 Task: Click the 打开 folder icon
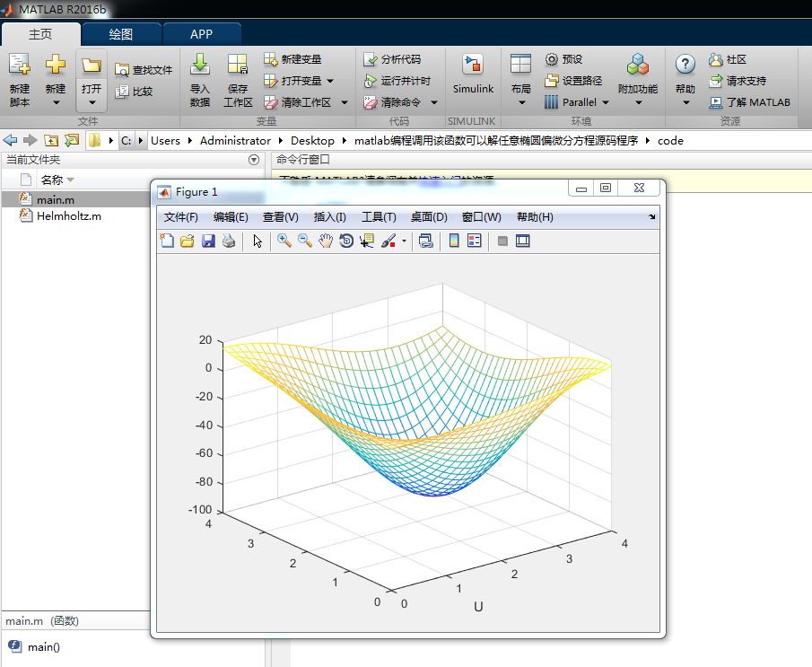(92, 66)
